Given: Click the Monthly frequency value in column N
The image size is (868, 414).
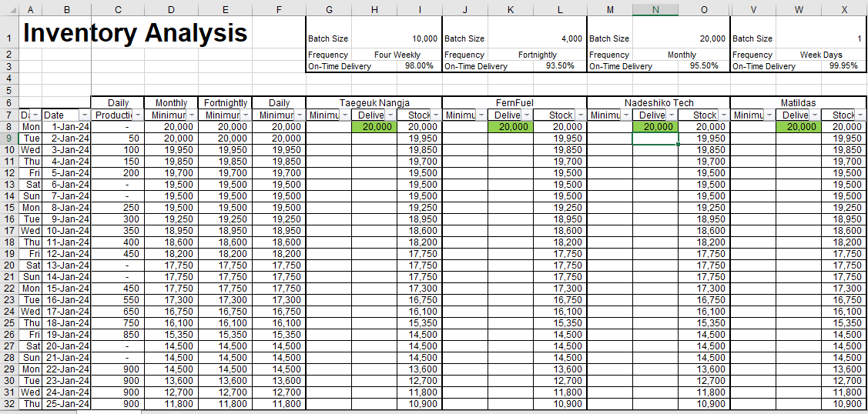Looking at the screenshot, I should (682, 55).
